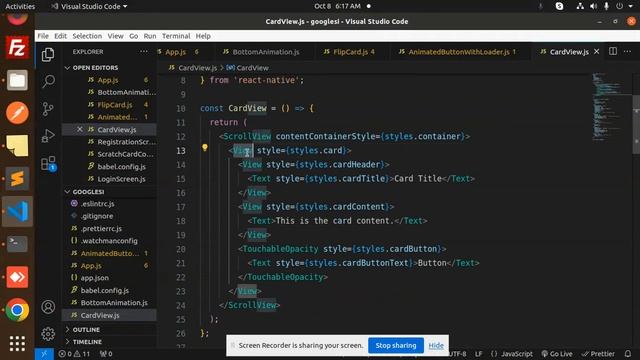Click the lightbulb code action on line 13
The height and width of the screenshot is (360, 640).
pyautogui.click(x=204, y=148)
